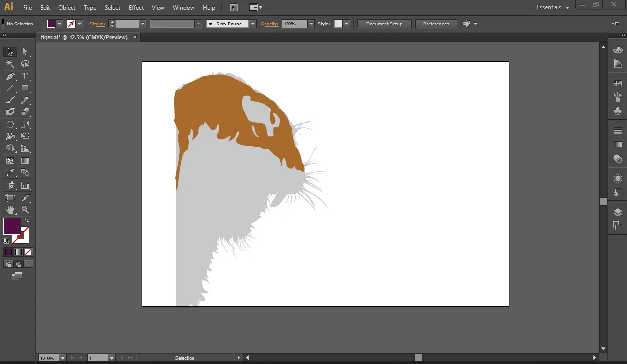Select the Gradient tool
Screen dimensions: 627x364
point(25,160)
